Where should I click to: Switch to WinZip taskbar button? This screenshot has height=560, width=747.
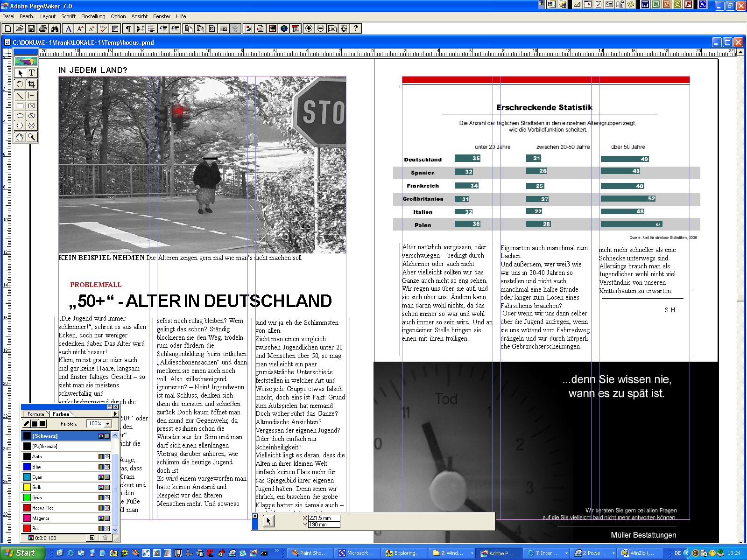coord(640,553)
